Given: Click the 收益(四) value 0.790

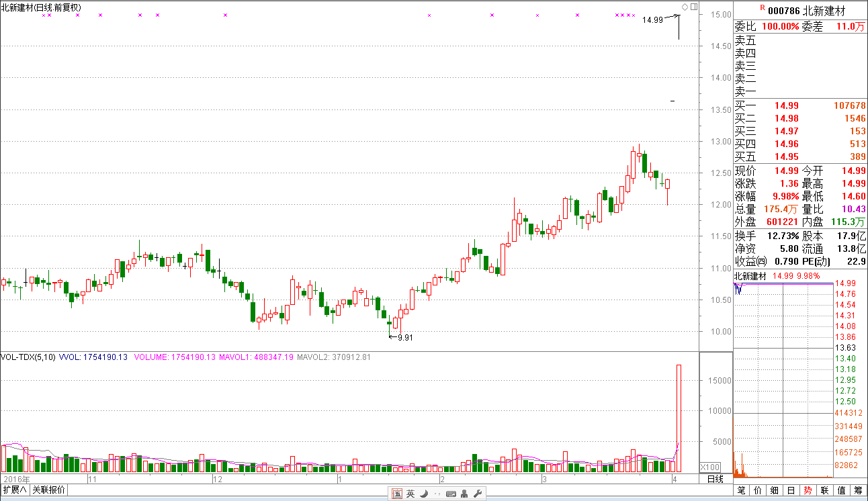Looking at the screenshot, I should [787, 262].
